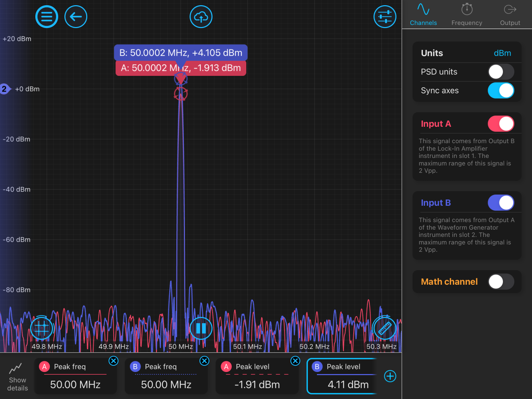Viewport: 532px width, 399px height.
Task: Open the hamburger main menu
Action: [x=47, y=17]
